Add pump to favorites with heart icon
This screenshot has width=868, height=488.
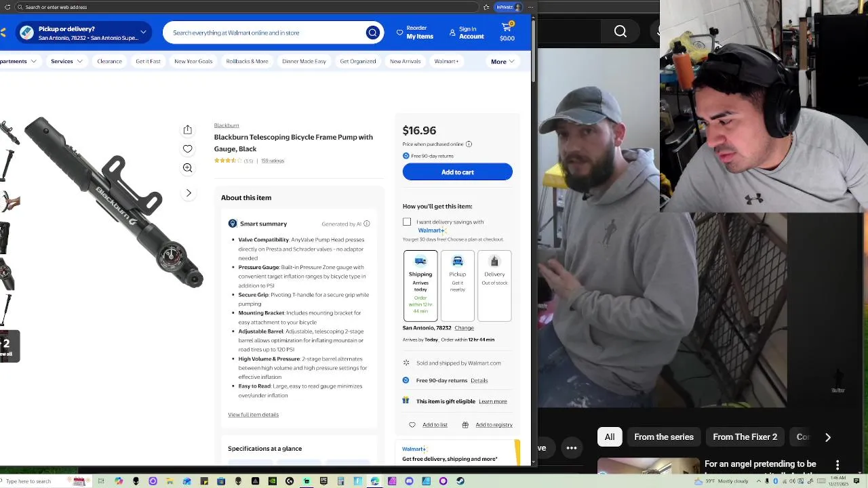[188, 148]
